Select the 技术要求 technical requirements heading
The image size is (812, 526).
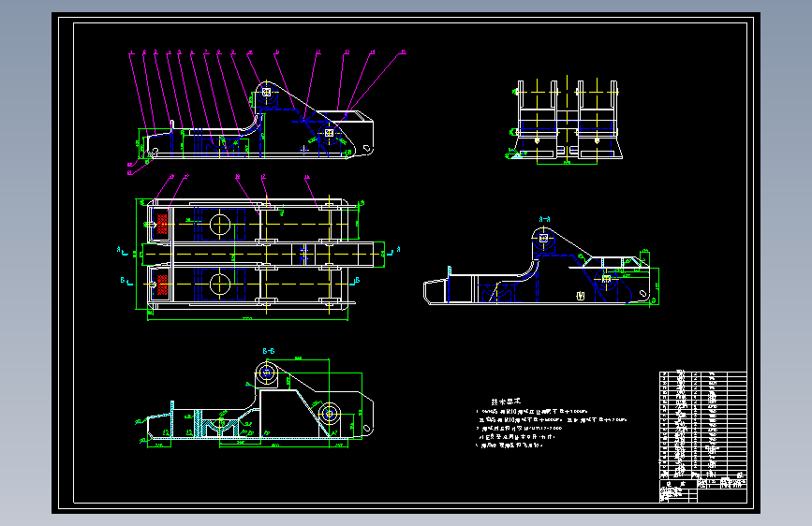pos(506,402)
